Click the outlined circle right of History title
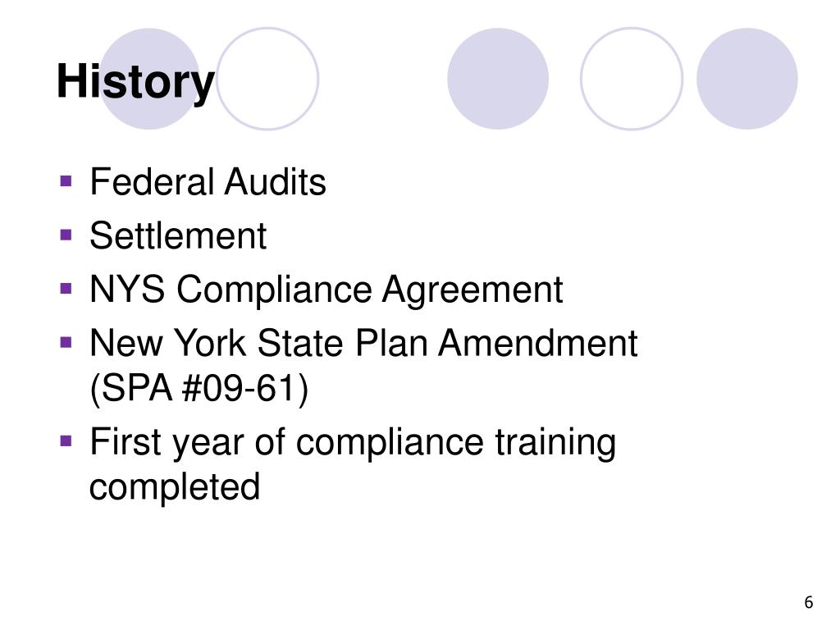Viewport: 840px width, 630px height. 267,79
